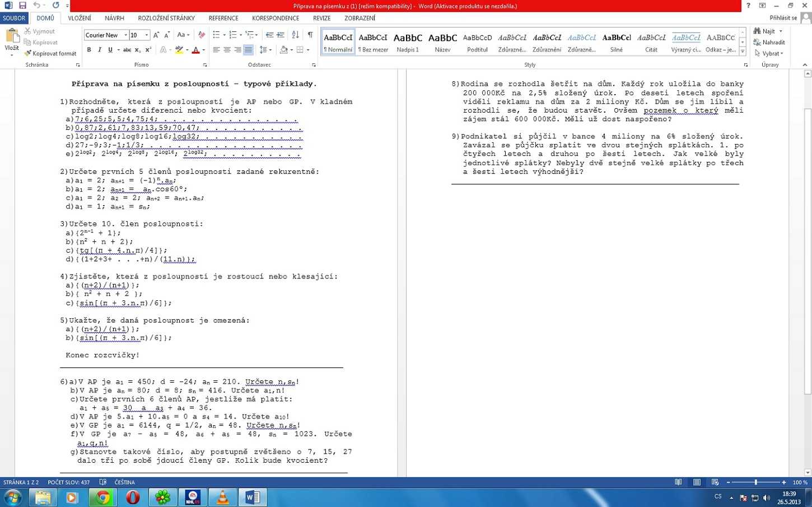Open the Najít (Find) dropdown arrow
The height and width of the screenshot is (507, 812).
tap(781, 31)
